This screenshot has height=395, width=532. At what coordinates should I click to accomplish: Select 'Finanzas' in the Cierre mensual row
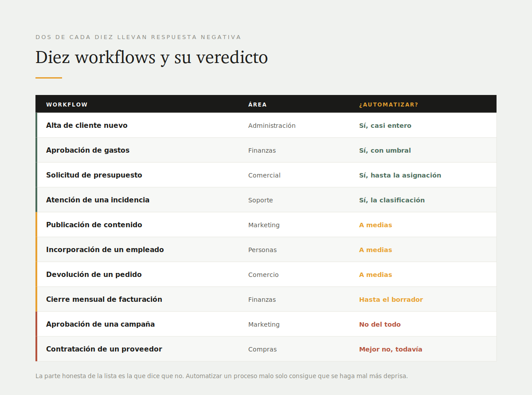tap(262, 300)
